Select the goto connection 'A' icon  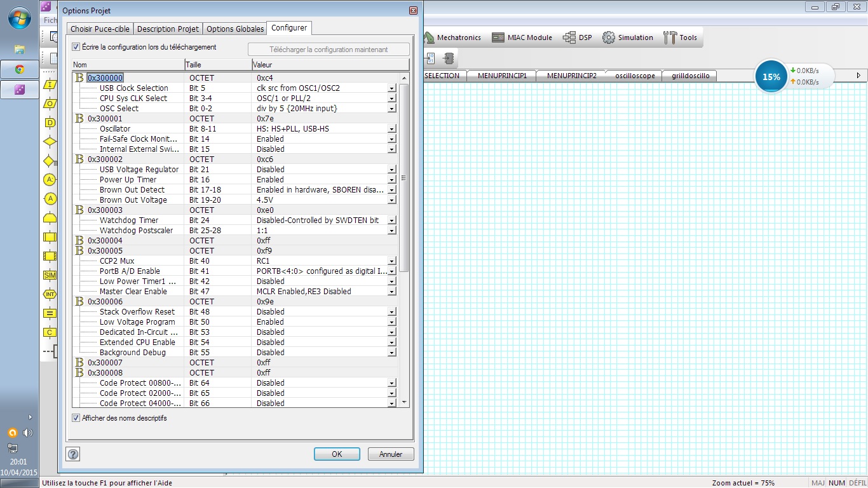click(50, 199)
